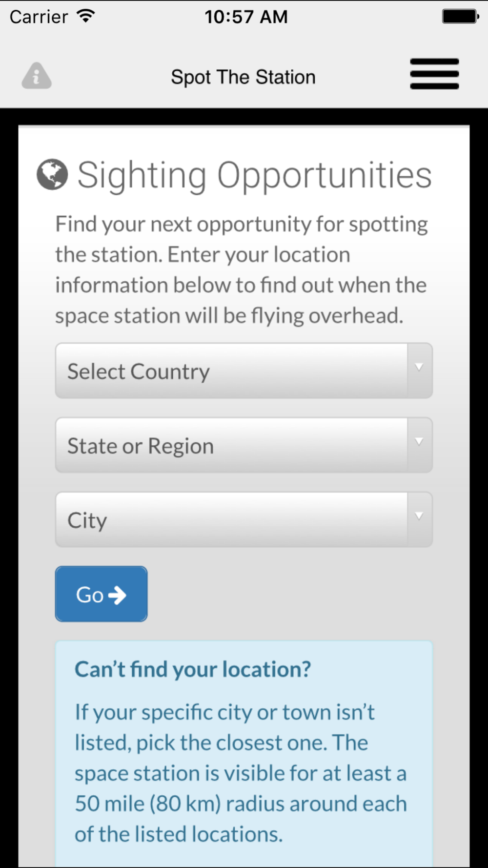Viewport: 488px width, 868px height.
Task: Open the State or Region dropdown
Action: pyautogui.click(x=232, y=445)
